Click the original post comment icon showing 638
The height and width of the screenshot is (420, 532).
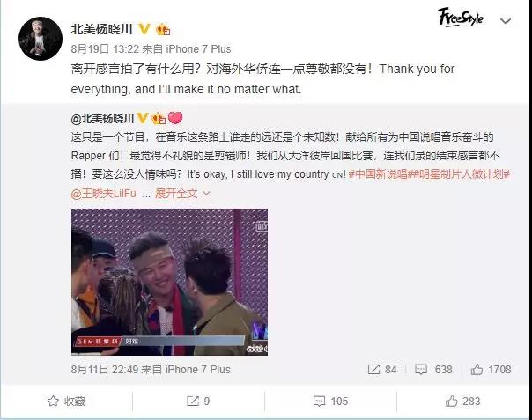point(433,370)
